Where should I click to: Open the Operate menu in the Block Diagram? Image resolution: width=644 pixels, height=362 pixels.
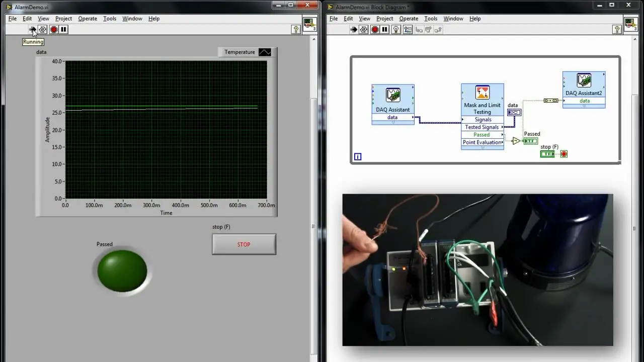point(409,19)
